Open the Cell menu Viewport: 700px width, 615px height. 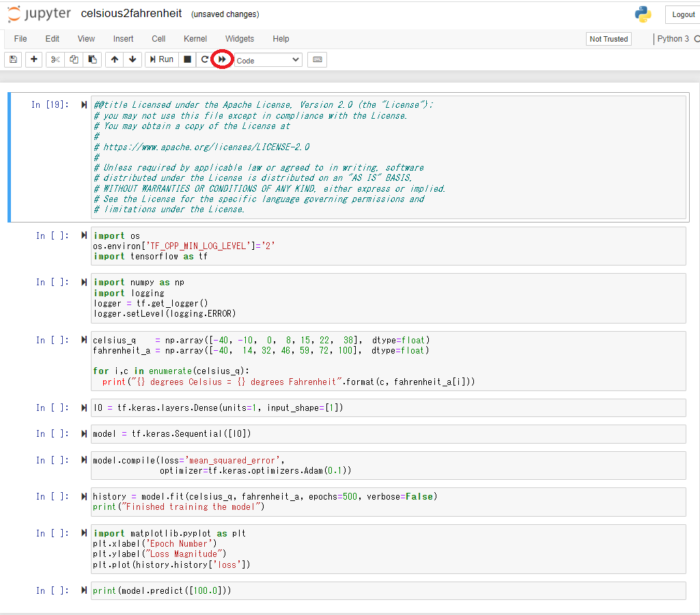click(158, 39)
